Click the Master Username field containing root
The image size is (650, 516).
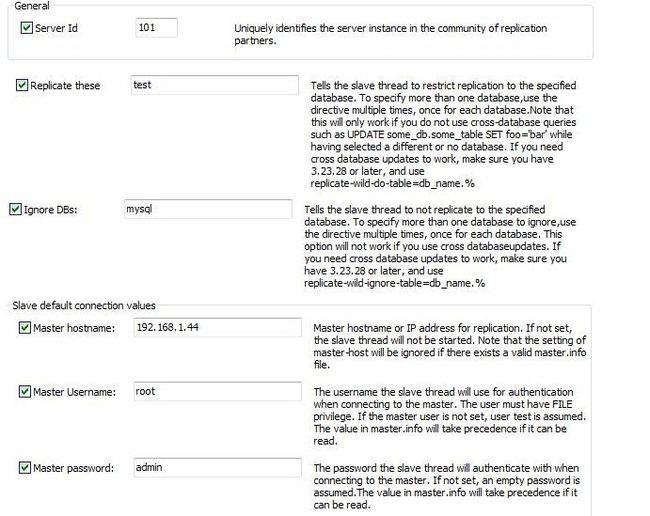coord(217,391)
